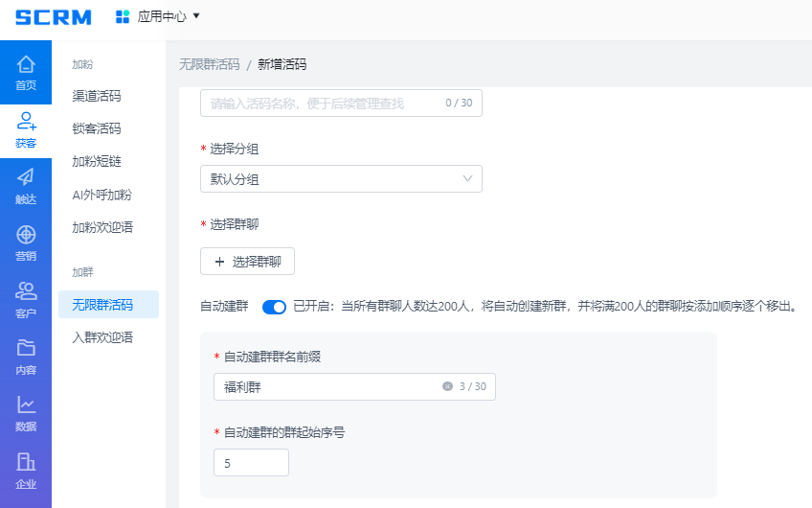This screenshot has height=508, width=812.
Task: Clear the 福利群 prefix with the x icon
Action: pos(447,386)
